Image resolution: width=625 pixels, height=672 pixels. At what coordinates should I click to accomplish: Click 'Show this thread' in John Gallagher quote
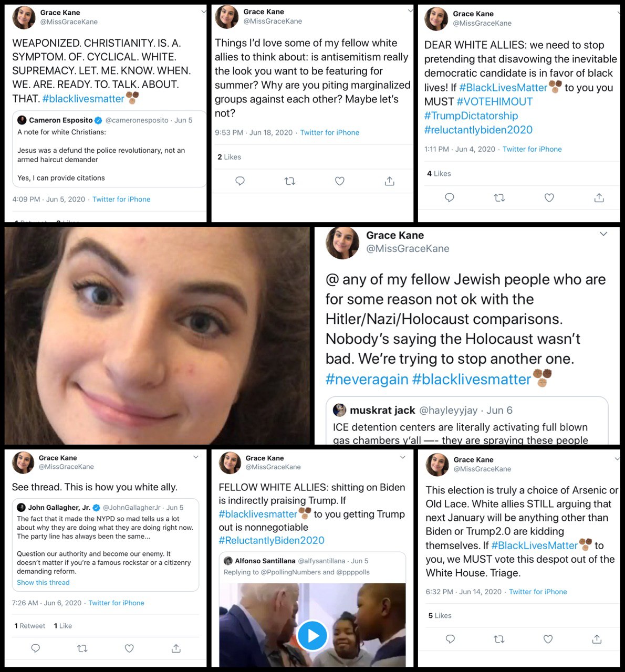pyautogui.click(x=43, y=582)
